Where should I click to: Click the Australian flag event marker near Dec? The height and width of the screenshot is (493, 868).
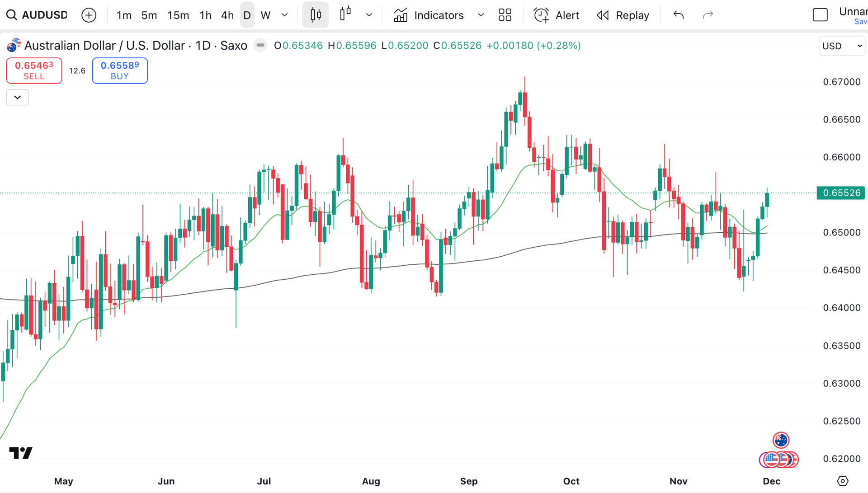(781, 440)
